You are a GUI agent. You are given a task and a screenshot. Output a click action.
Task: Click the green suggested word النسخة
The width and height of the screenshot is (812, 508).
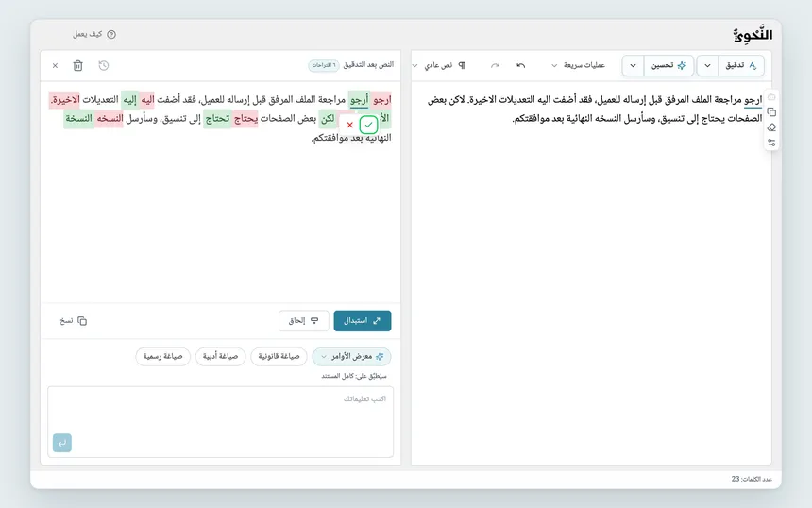tap(78, 119)
